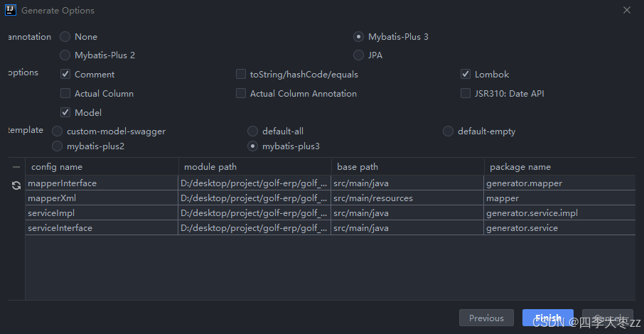Screen dimensions: 644x334
Task: Click the Previous button
Action: pyautogui.click(x=486, y=318)
